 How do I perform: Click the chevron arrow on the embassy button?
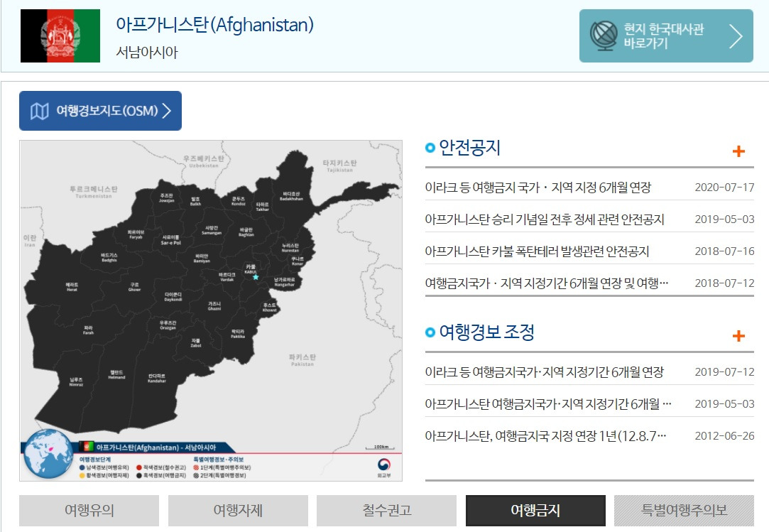[736, 36]
